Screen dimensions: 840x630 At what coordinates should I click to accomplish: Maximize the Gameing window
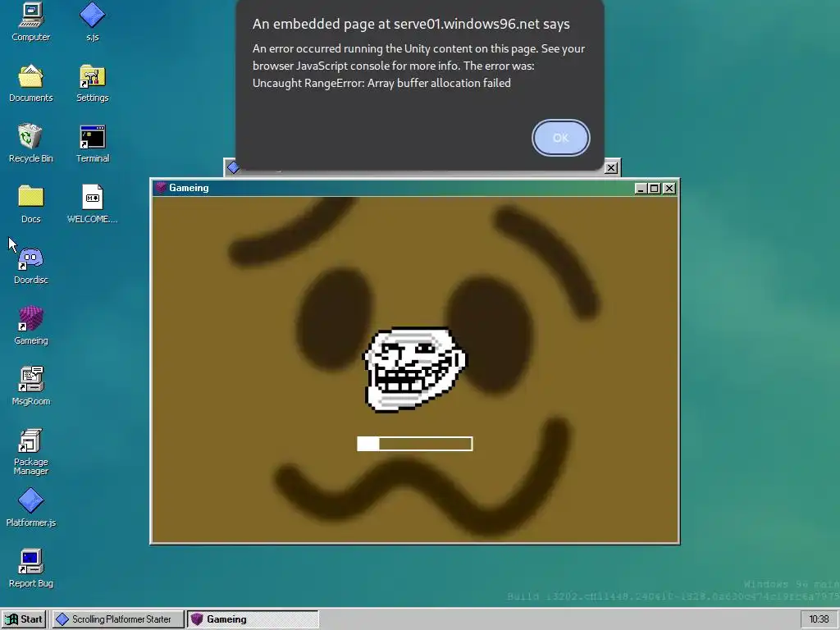pyautogui.click(x=654, y=189)
